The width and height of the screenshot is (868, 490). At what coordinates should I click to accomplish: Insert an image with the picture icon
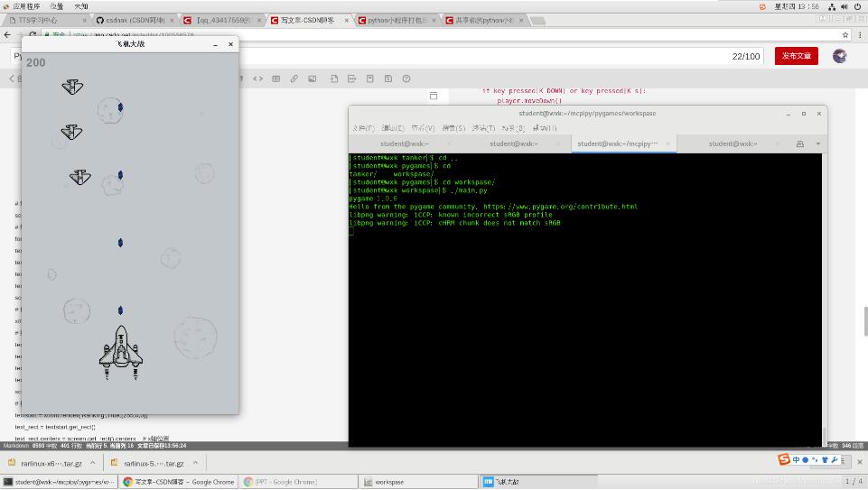(x=312, y=79)
